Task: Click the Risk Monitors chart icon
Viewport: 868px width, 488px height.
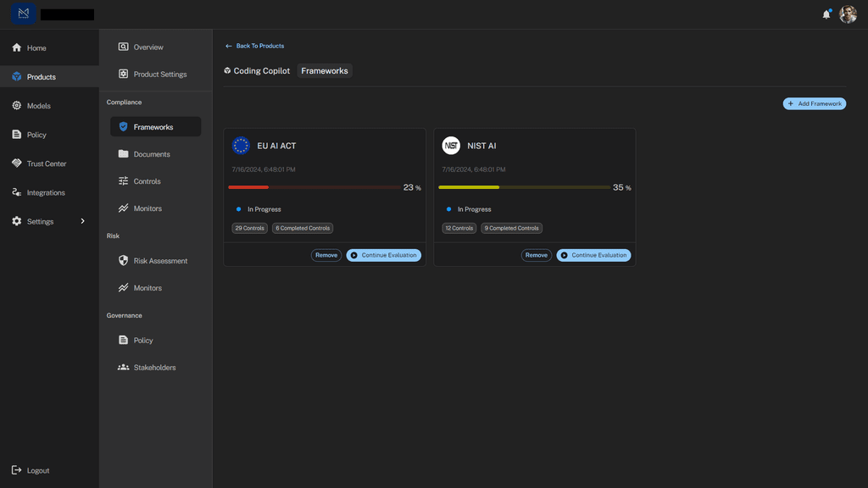Action: click(123, 287)
